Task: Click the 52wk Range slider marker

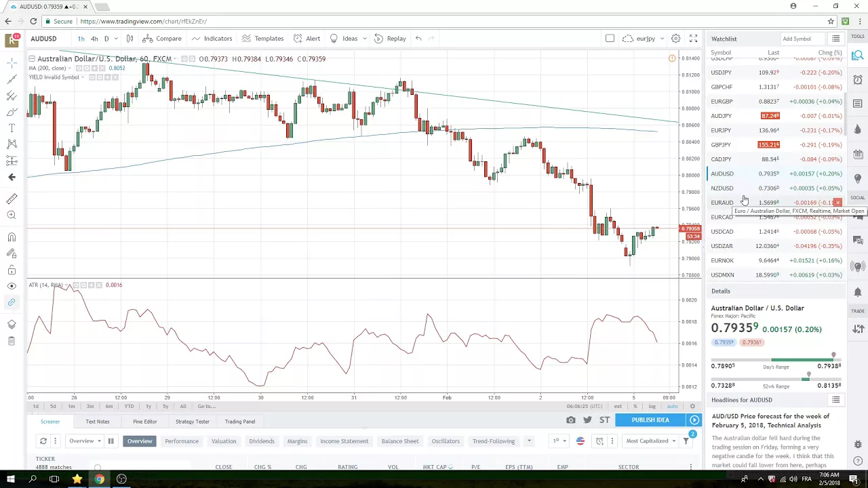Action: [x=808, y=375]
